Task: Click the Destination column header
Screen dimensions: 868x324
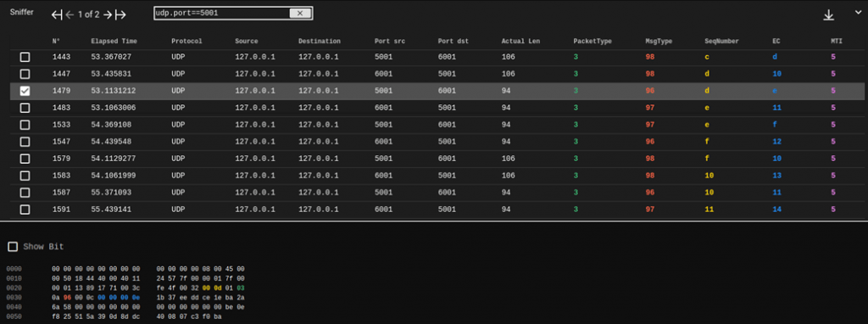Action: [320, 41]
